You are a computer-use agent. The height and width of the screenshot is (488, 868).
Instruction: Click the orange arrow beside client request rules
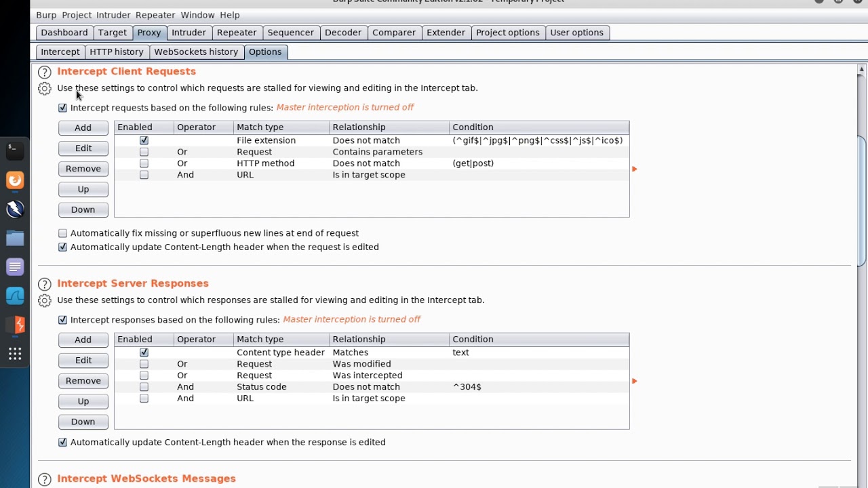[635, 169]
